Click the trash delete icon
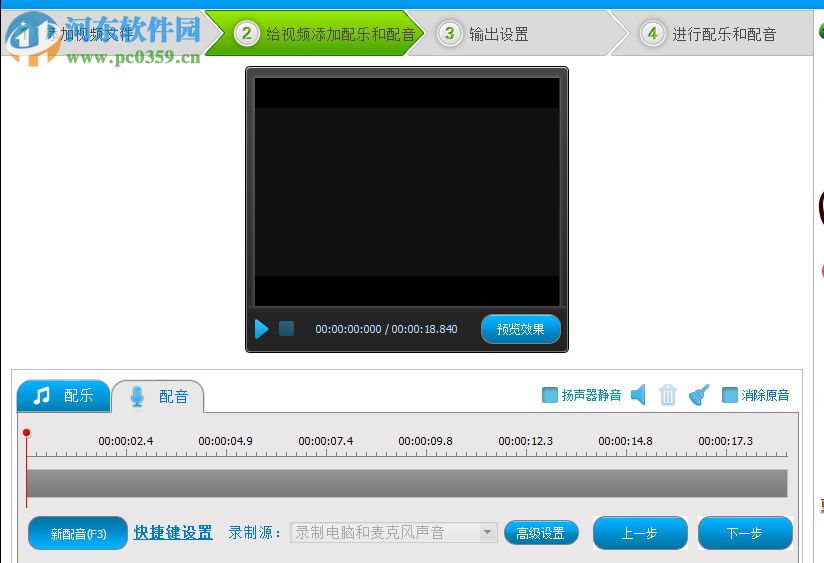Image resolution: width=824 pixels, height=563 pixels. point(668,395)
